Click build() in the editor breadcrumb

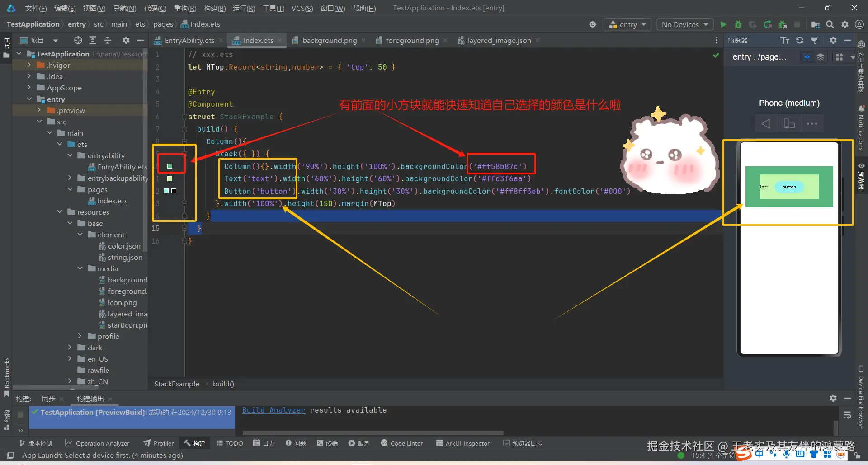(x=223, y=384)
